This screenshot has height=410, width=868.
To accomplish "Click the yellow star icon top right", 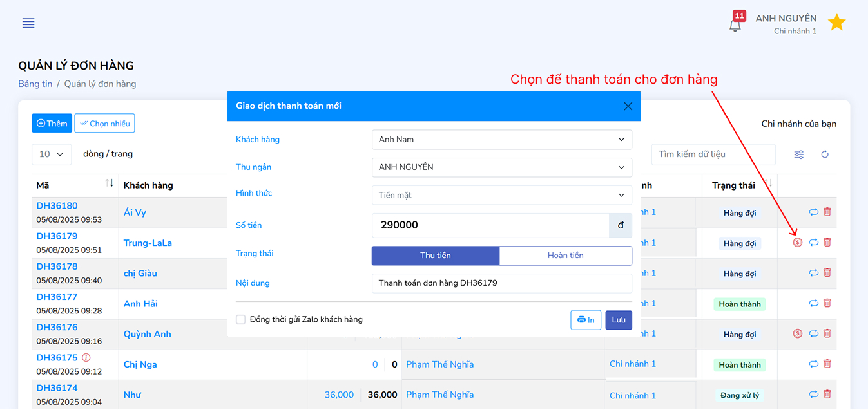I will pos(836,21).
